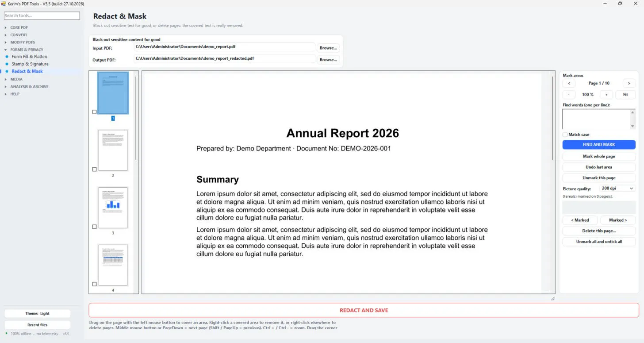
Task: Go to the next page with > button
Action: 629,83
